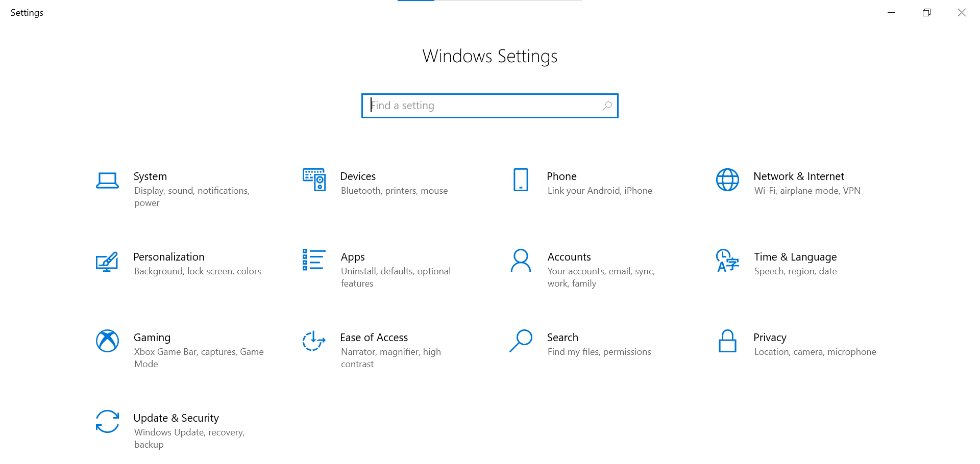Click the Personalization paintbrush icon

[x=107, y=261]
